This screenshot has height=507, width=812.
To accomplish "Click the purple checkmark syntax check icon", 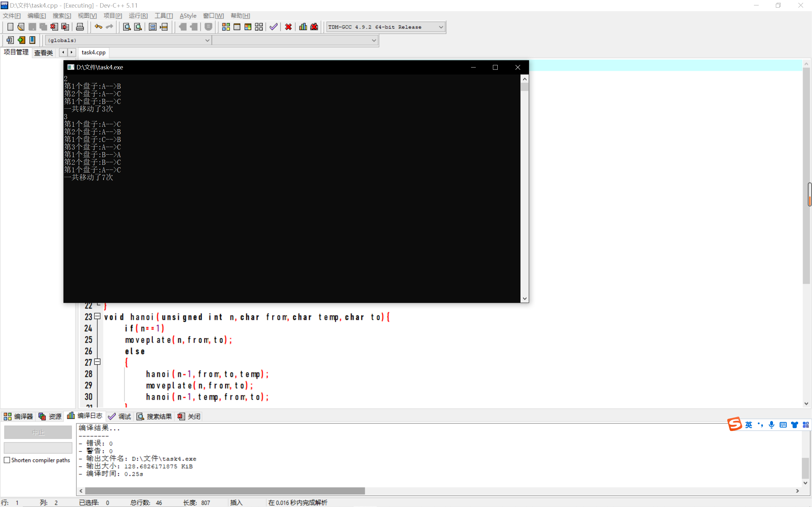I will point(273,27).
